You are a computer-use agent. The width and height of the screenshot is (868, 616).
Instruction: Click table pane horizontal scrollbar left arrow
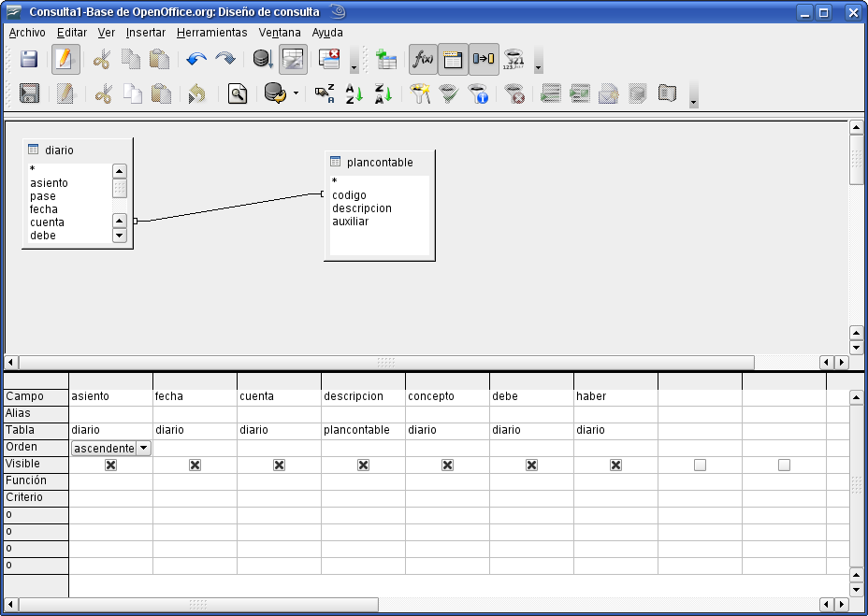[x=10, y=363]
